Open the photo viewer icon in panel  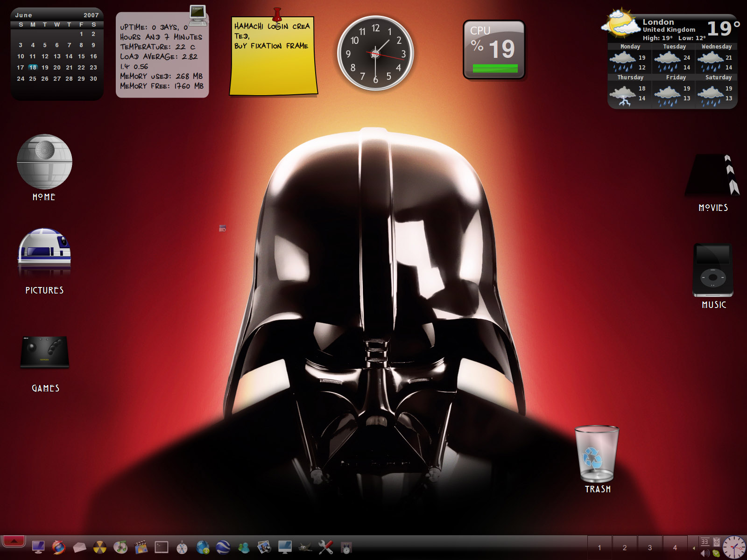tap(264, 547)
